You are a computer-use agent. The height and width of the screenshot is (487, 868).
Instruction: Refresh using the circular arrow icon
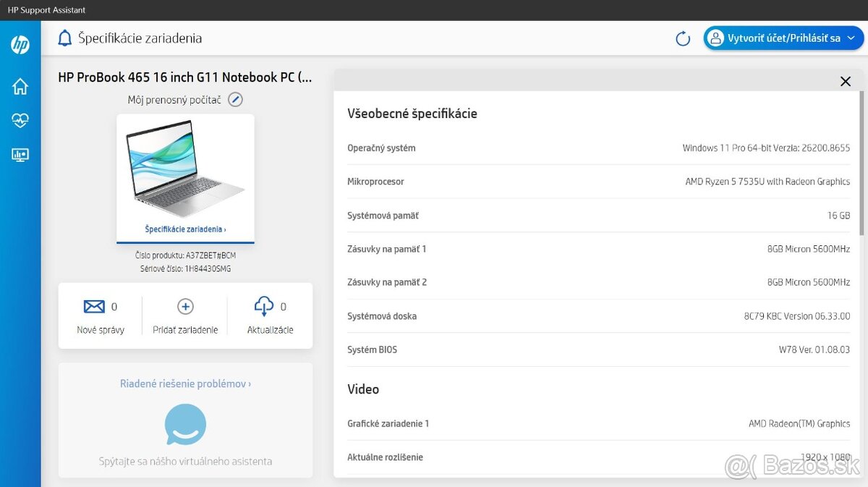[x=683, y=39]
